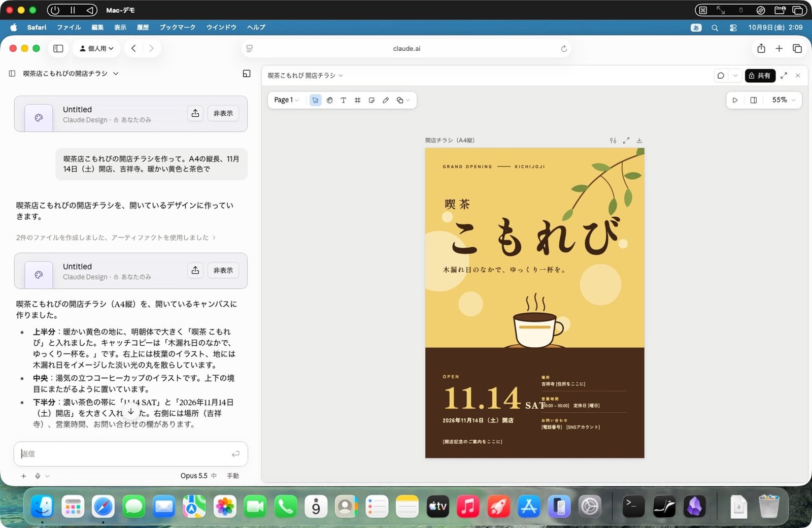
Task: Open the 喫茶こもれび 開店チラシ artifact title dropdown
Action: tap(306, 76)
